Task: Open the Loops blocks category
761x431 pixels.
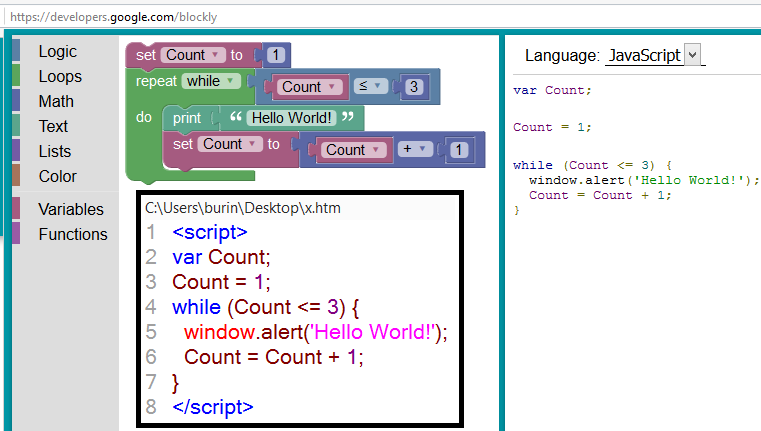Action: 60,77
